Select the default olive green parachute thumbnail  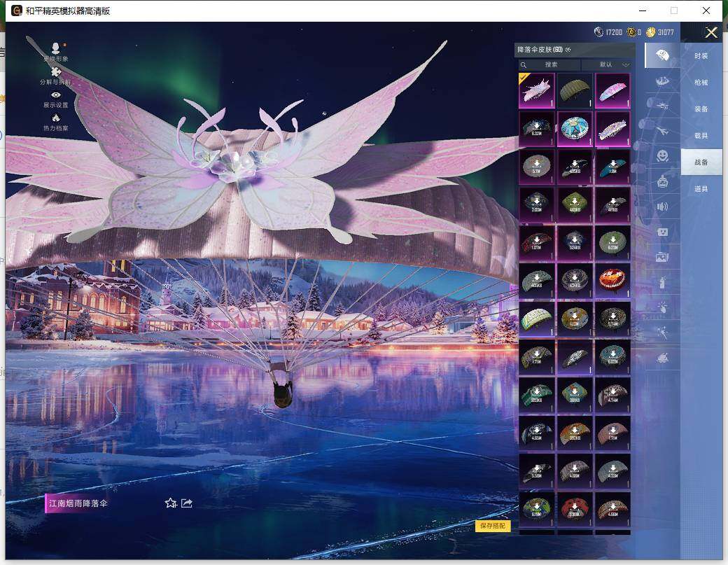click(574, 90)
